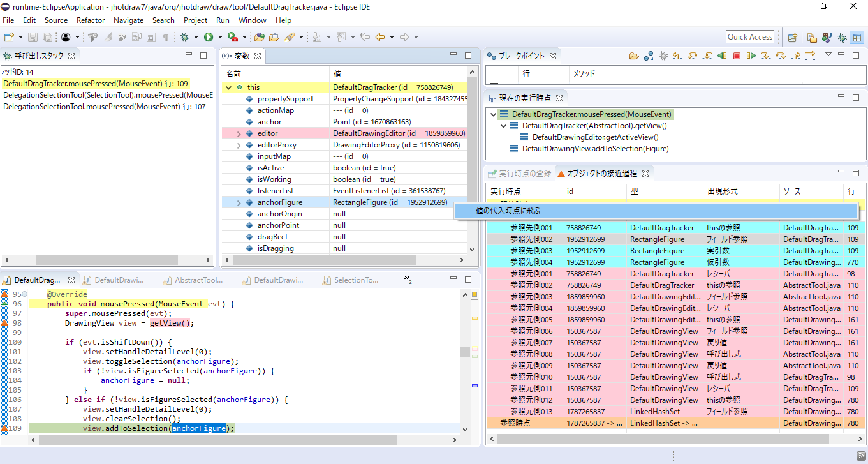Click the Step Into icon in breakpoint toolbar
This screenshot has width=868, height=464.
tap(766, 56)
